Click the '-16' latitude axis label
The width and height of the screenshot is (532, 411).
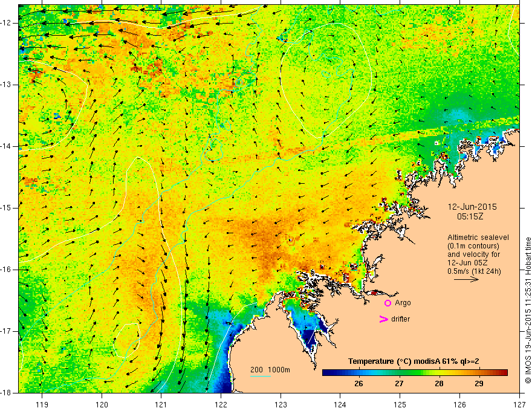[6, 270]
